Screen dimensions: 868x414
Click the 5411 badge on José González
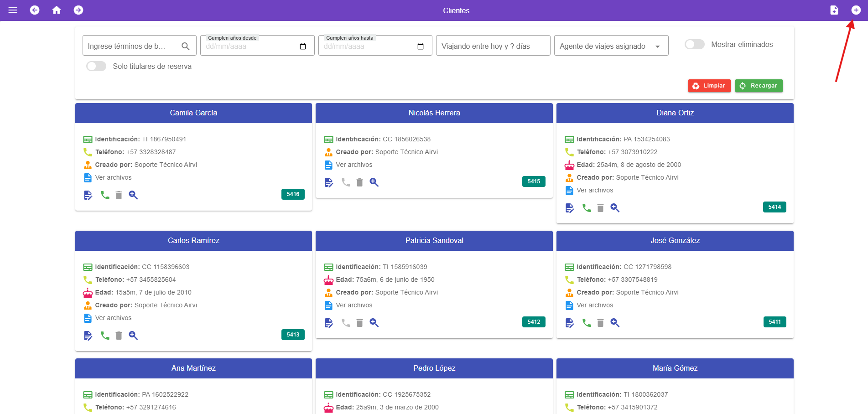774,322
